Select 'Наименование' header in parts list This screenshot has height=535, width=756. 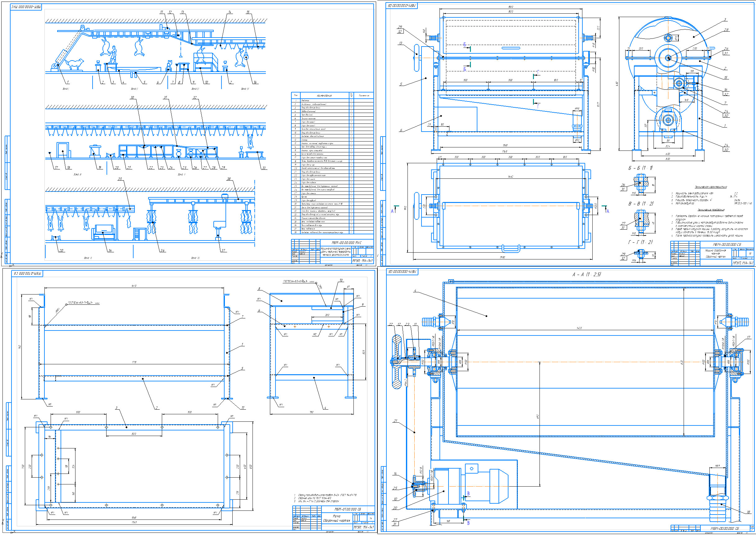(324, 96)
